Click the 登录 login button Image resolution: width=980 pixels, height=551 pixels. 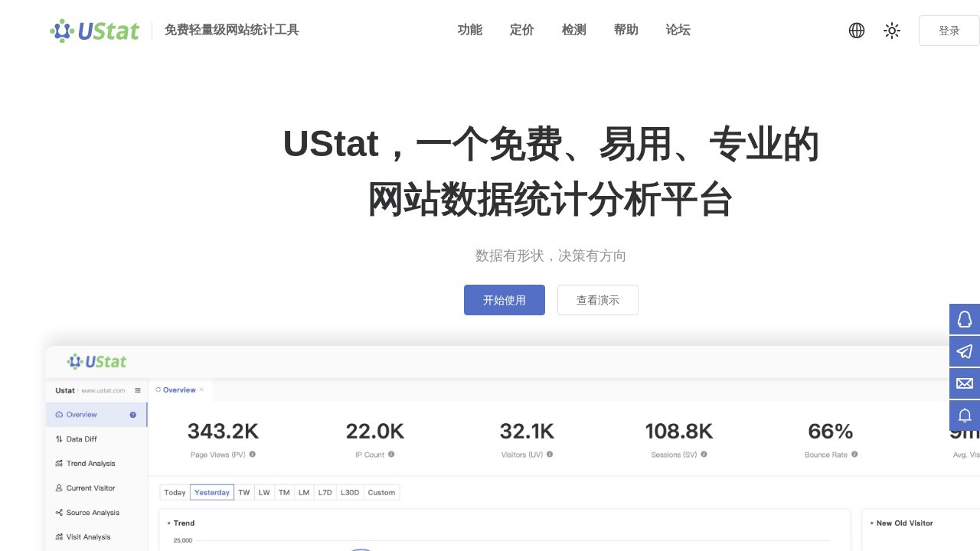[949, 31]
